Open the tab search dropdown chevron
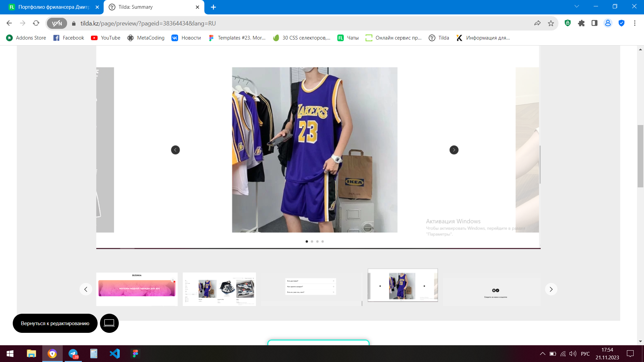 tap(577, 6)
